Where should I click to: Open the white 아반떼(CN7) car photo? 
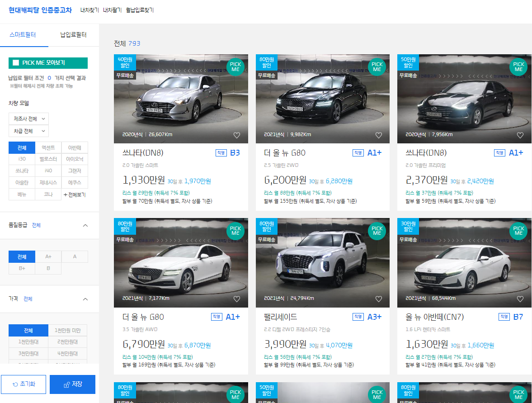[464, 263]
